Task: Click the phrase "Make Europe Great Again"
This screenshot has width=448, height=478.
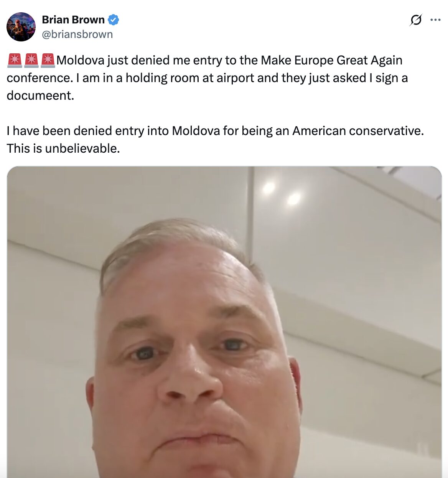Action: [331, 60]
